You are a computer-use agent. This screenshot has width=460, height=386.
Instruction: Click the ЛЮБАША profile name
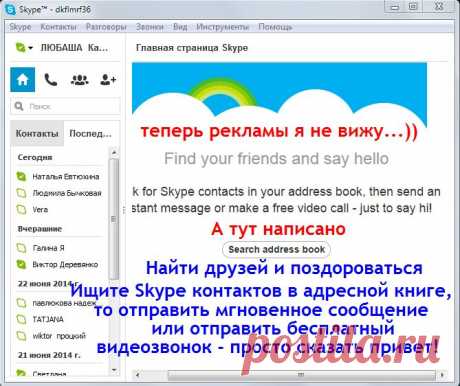click(x=74, y=48)
